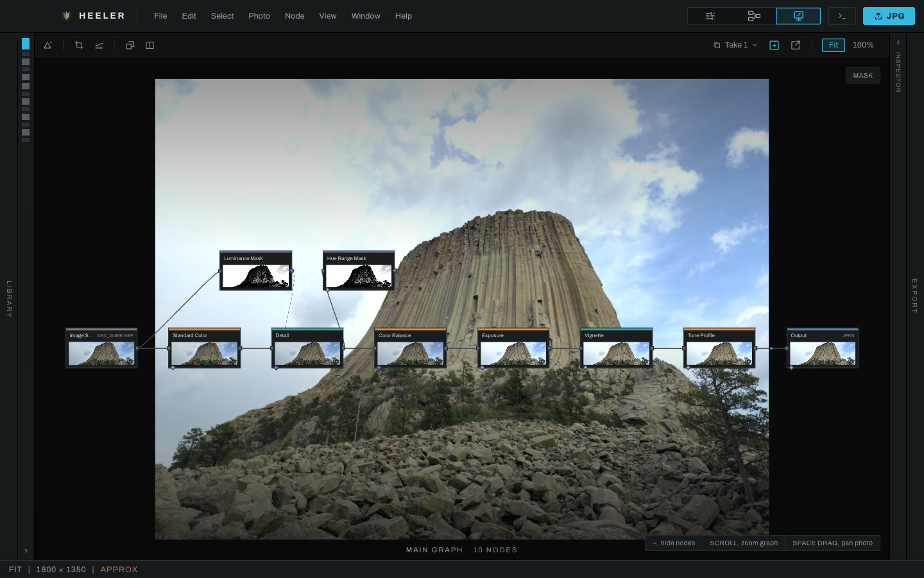
Task: Select the Tone Profile node
Action: pyautogui.click(x=719, y=348)
